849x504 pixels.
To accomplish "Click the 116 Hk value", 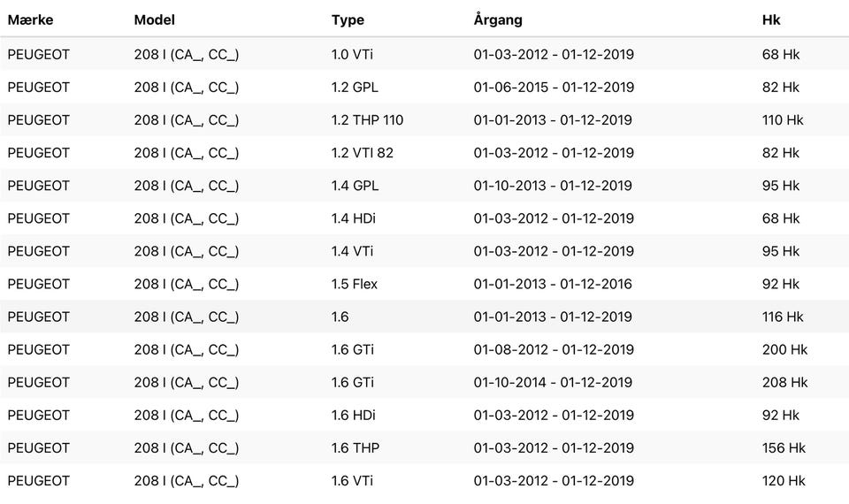I will (x=783, y=317).
